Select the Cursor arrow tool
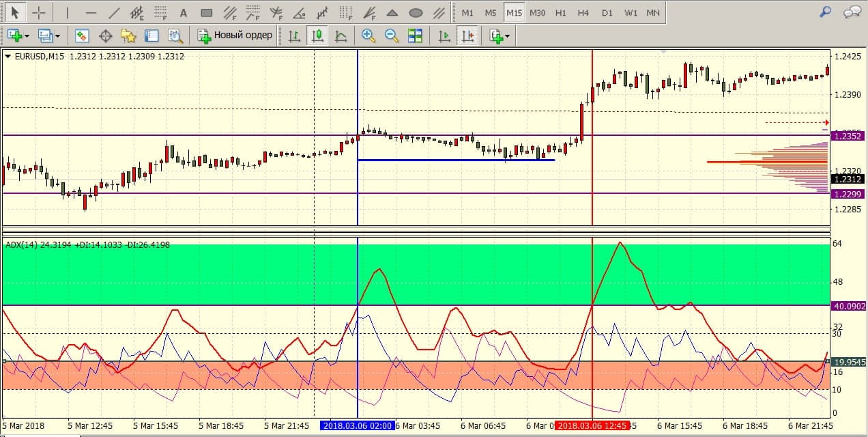The height and width of the screenshot is (437, 868). click(x=15, y=12)
